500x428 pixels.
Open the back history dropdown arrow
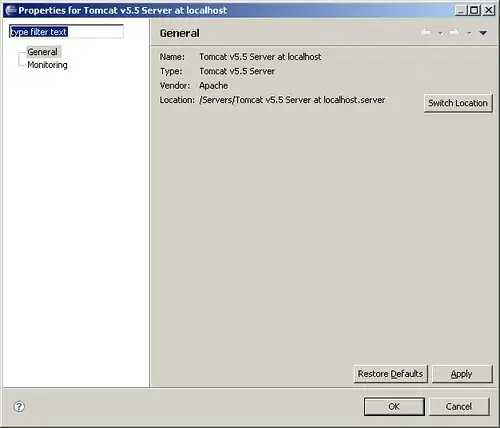pyautogui.click(x=440, y=33)
